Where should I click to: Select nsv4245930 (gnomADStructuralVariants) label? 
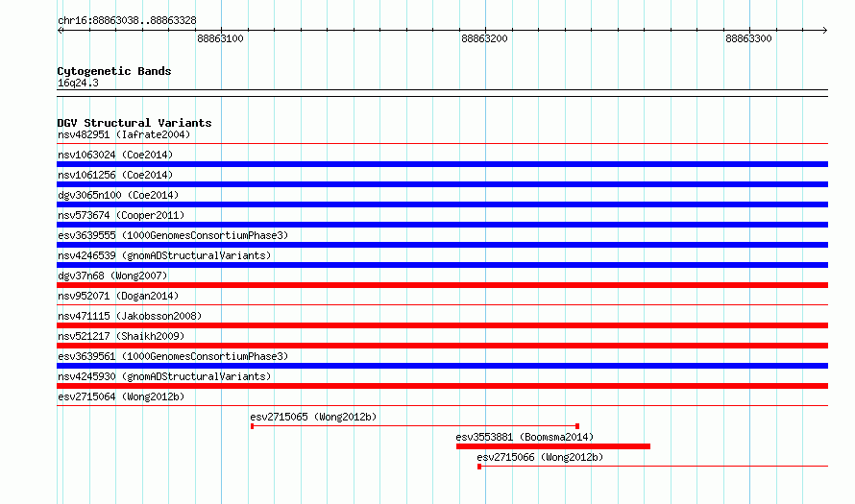164,376
